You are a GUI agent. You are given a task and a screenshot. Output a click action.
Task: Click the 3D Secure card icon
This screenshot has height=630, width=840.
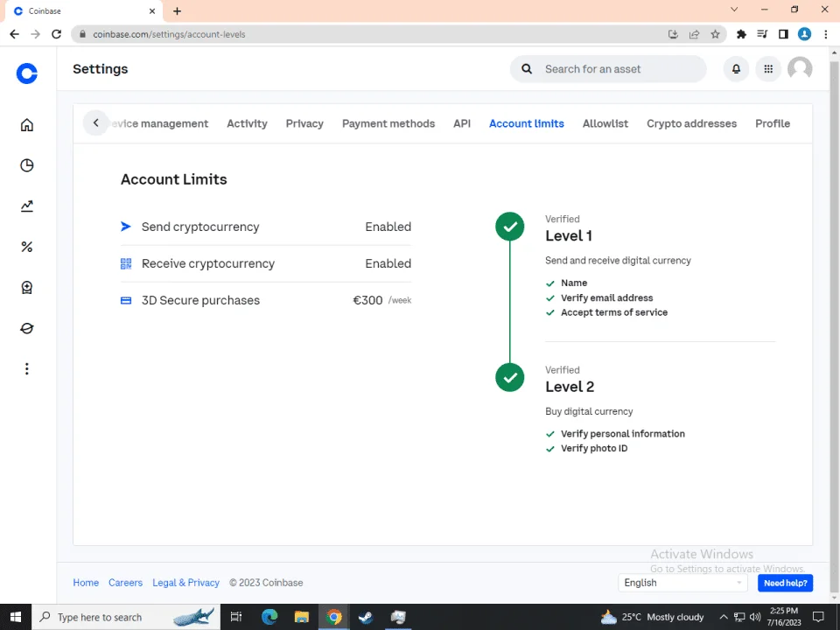click(126, 300)
